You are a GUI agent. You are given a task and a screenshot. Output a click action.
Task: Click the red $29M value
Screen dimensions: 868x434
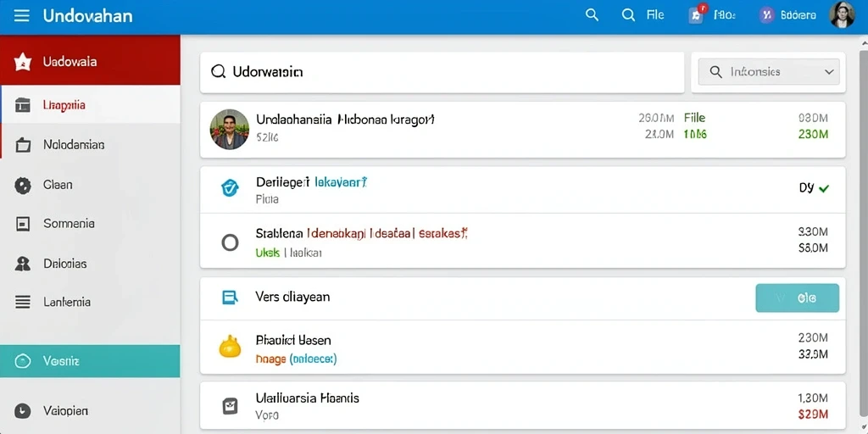pos(813,414)
